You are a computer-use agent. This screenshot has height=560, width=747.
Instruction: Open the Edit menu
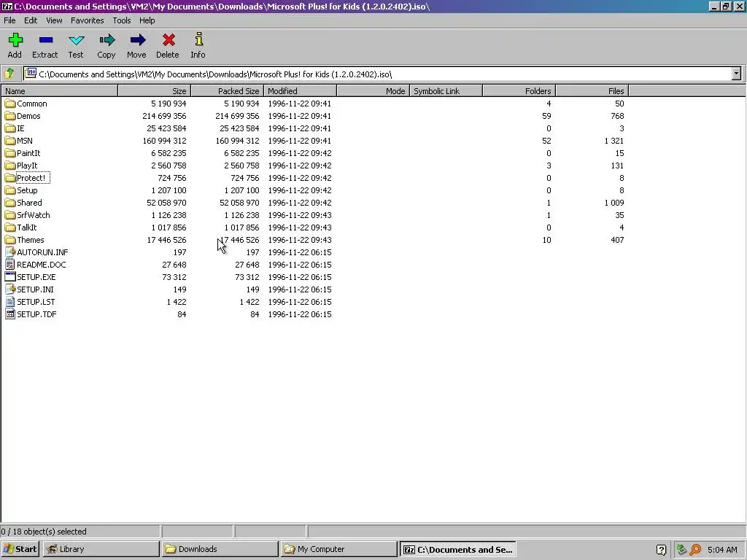pos(31,20)
